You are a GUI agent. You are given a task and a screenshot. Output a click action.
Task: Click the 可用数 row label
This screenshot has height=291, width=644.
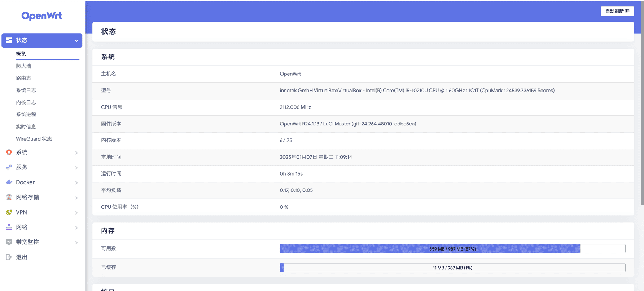[x=109, y=248]
